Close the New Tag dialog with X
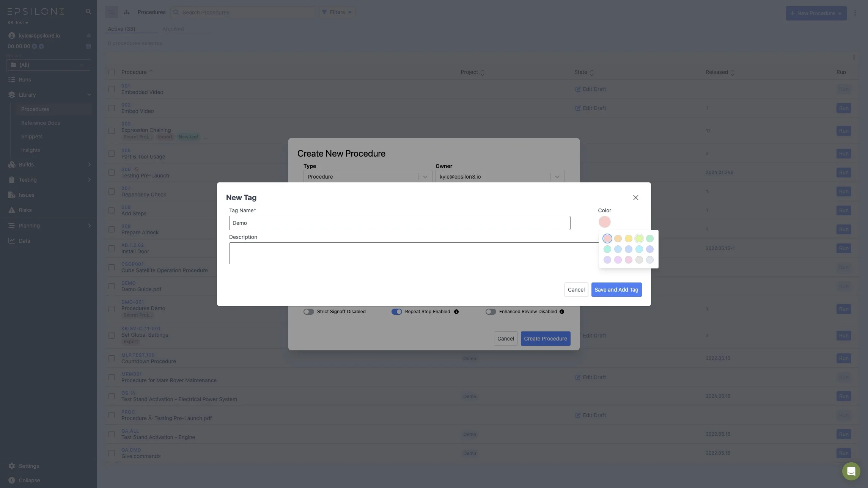The image size is (868, 488). (636, 198)
